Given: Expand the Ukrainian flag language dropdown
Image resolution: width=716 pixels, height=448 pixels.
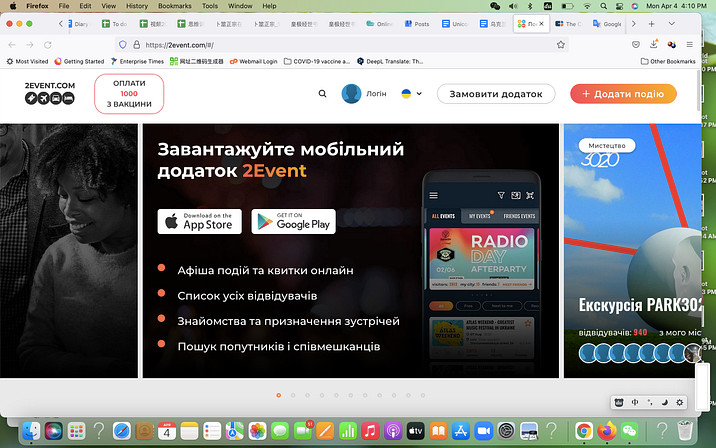Looking at the screenshot, I should [411, 94].
